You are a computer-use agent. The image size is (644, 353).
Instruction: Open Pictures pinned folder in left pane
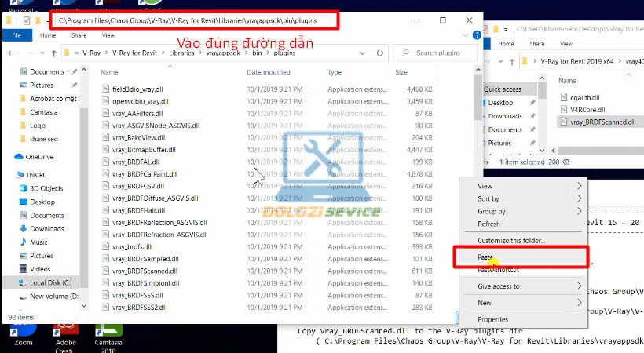(42, 86)
